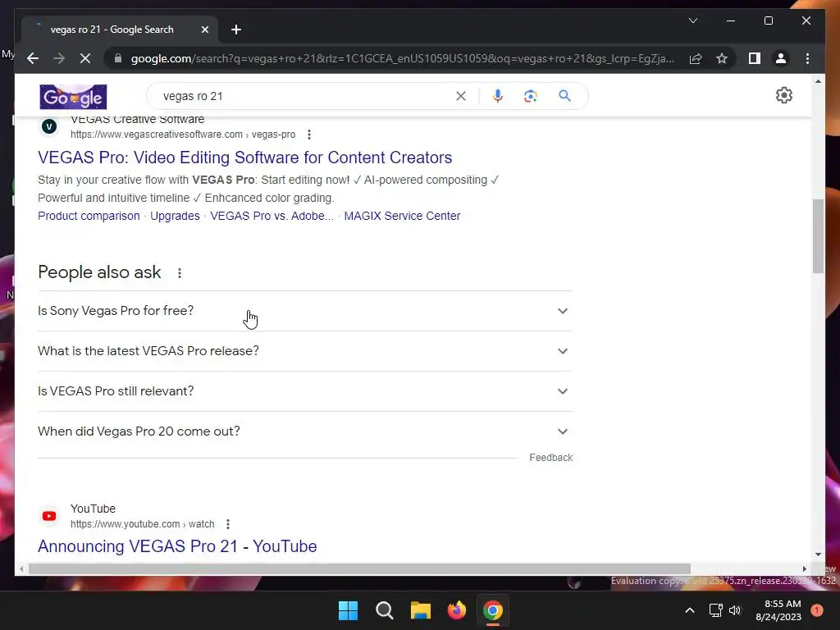840x630 pixels.
Task: Open File Explorer from taskbar
Action: coord(421,610)
